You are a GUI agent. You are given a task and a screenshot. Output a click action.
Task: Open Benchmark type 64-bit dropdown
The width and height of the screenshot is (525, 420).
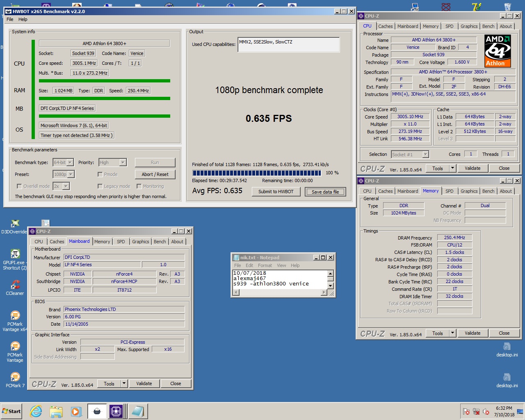[x=70, y=162]
